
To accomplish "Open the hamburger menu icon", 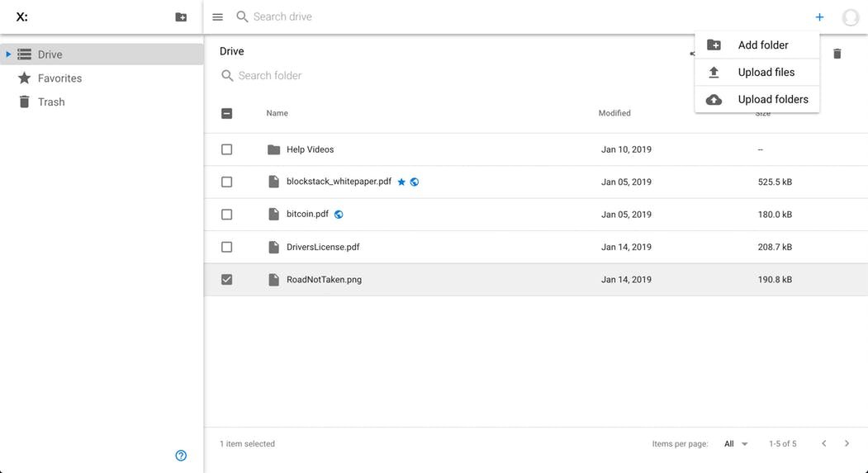I will pyautogui.click(x=218, y=17).
